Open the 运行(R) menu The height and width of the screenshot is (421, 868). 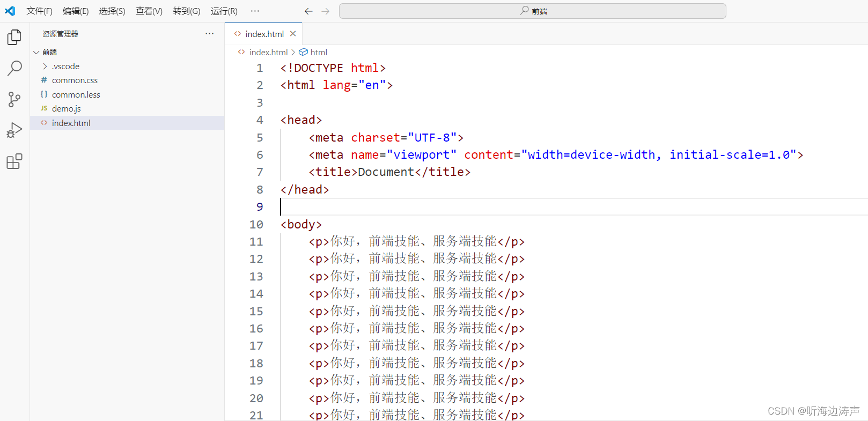point(224,11)
